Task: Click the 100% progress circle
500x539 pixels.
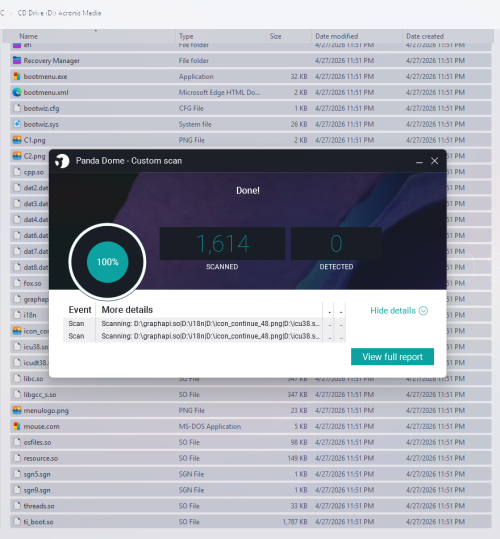Action: tap(108, 262)
